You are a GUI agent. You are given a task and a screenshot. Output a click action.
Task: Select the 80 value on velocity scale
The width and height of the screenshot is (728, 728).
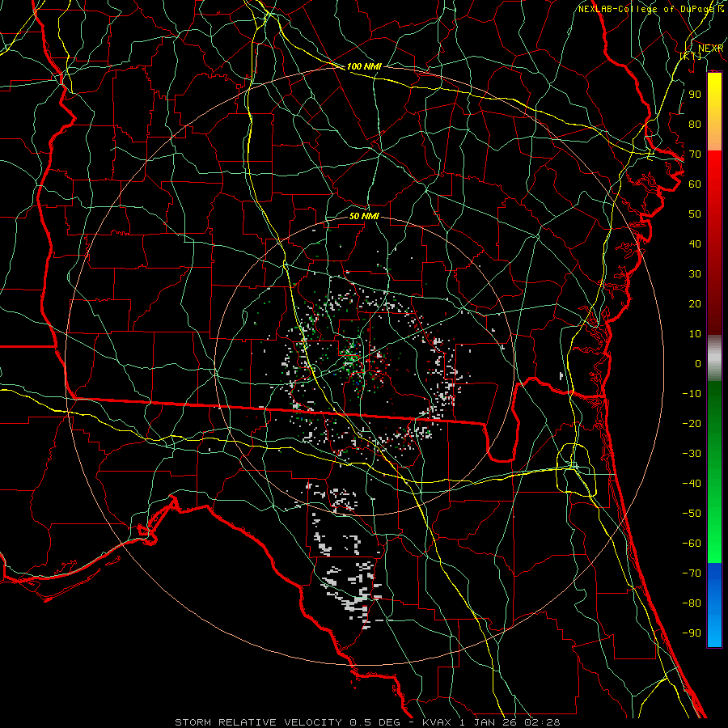pos(695,124)
